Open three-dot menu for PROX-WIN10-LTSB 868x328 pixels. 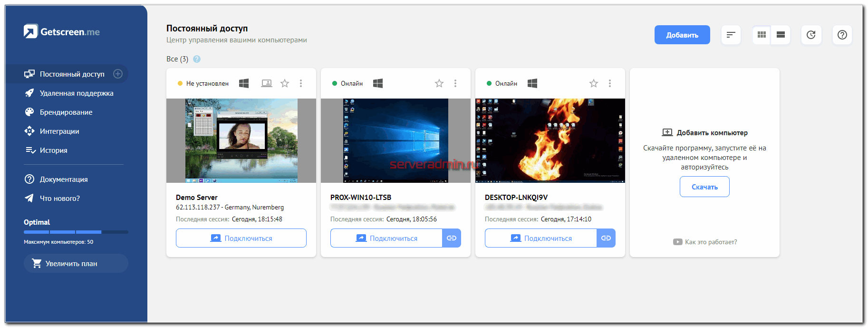(x=455, y=83)
